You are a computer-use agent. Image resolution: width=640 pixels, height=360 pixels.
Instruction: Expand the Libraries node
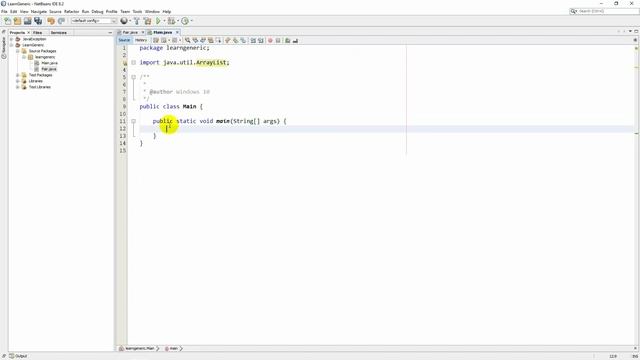click(18, 81)
